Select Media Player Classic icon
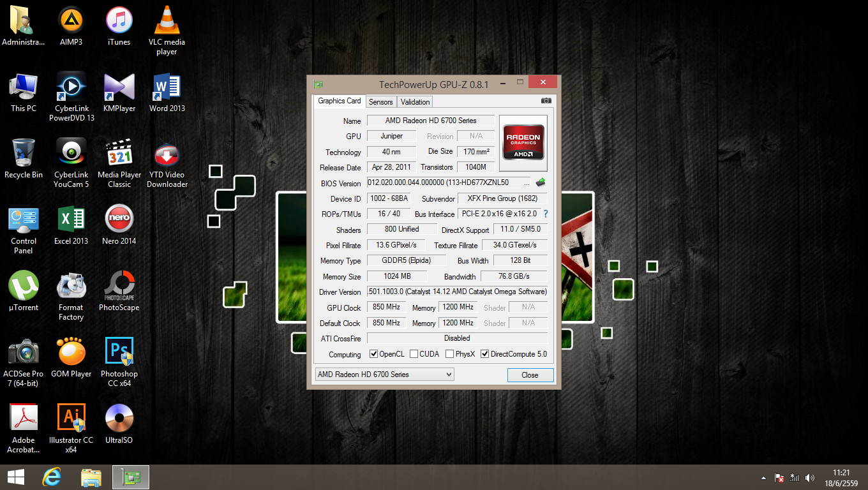The width and height of the screenshot is (868, 490). click(119, 163)
